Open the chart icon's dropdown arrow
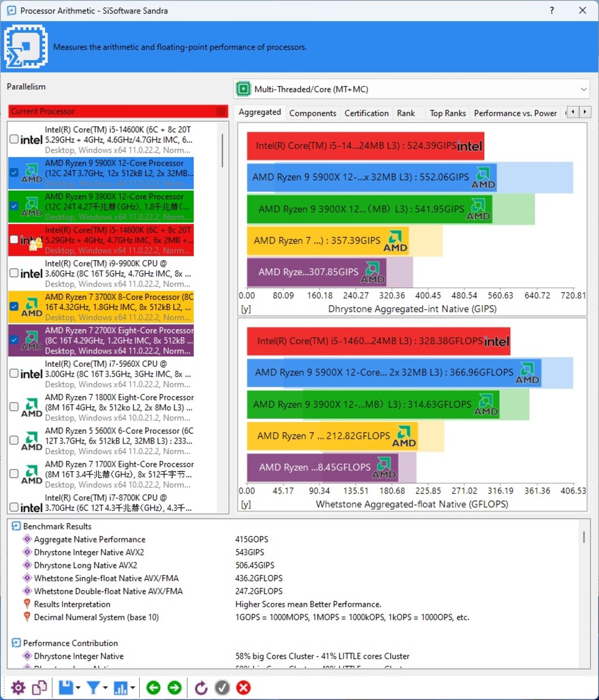 pyautogui.click(x=133, y=687)
